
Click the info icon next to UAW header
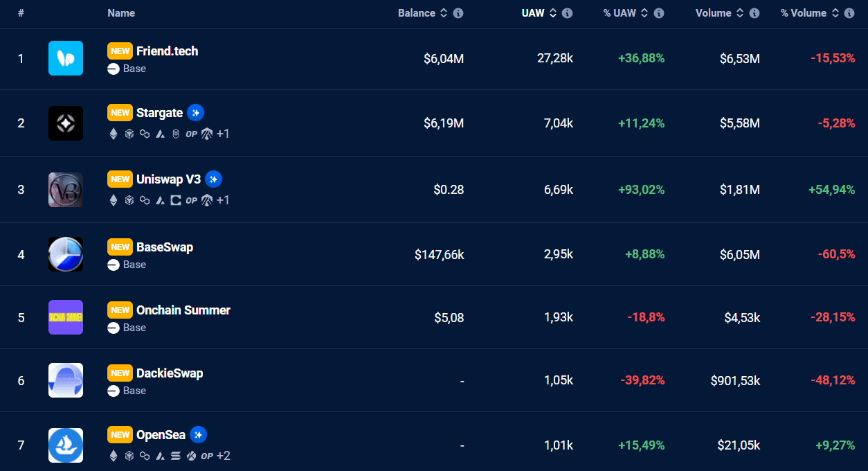[x=567, y=13]
